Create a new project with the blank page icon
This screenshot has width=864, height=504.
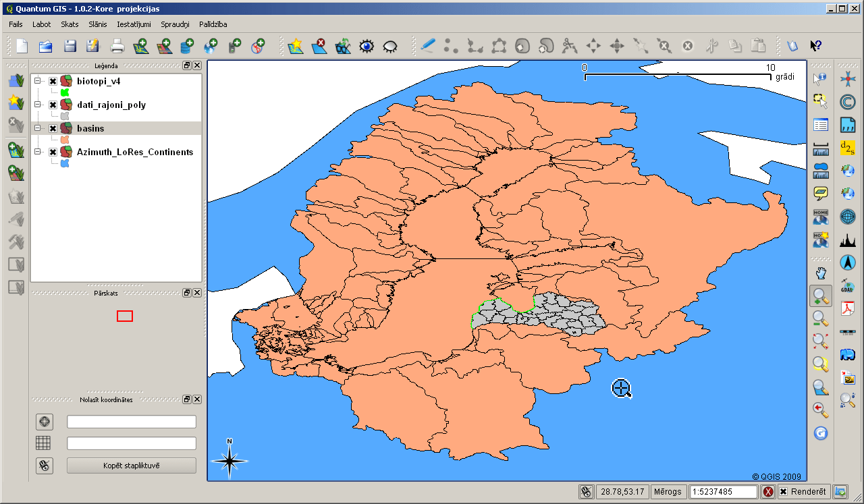click(22, 46)
